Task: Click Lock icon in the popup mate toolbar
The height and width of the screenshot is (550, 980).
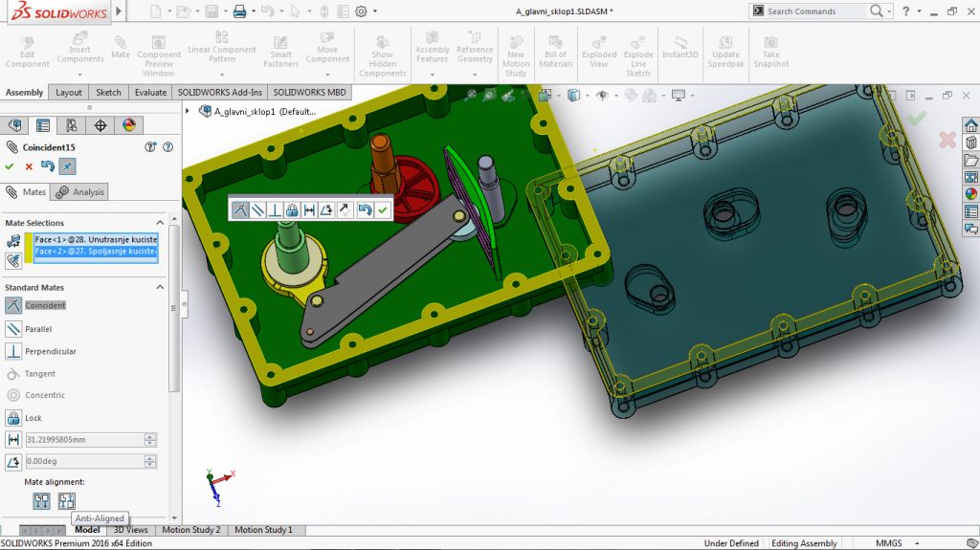Action: (292, 210)
